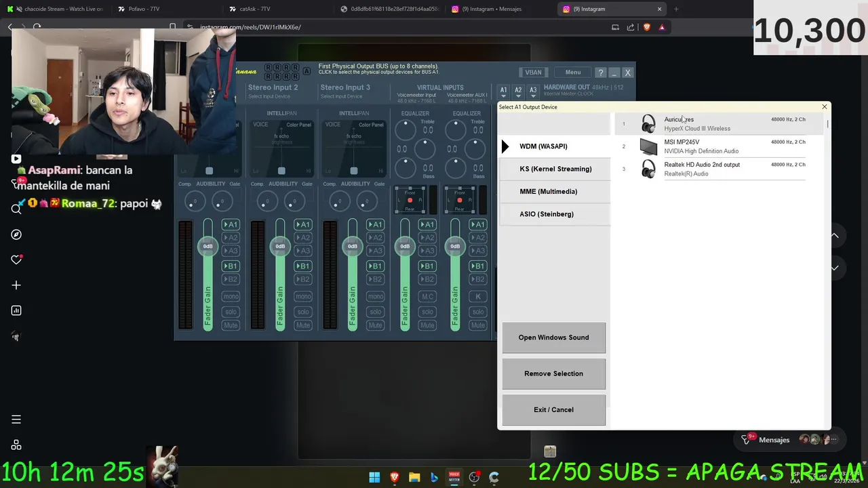Click Remove Selection button

553,373
